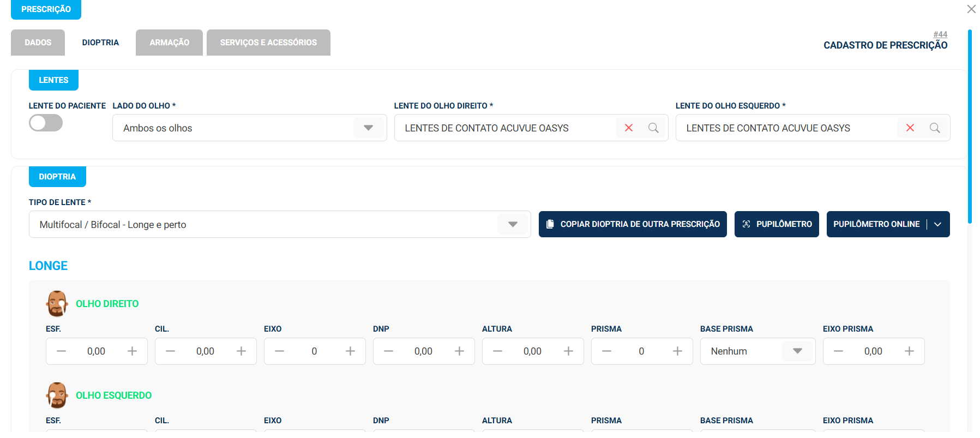Clear the right eye lens selection

[x=629, y=128]
